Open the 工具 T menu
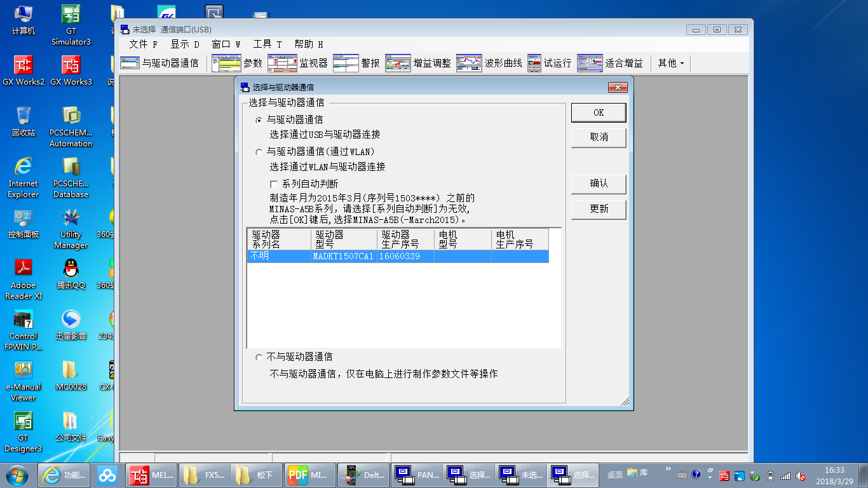Viewport: 868px width, 488px height. [x=267, y=44]
